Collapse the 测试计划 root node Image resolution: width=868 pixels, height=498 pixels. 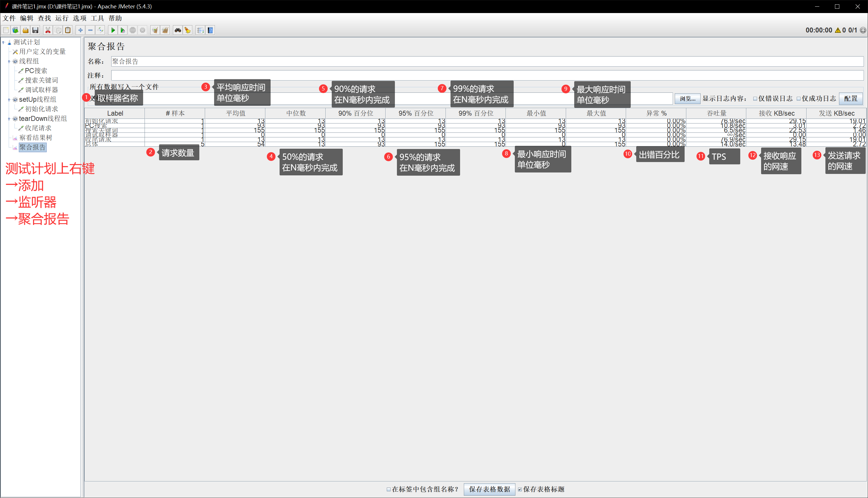tap(3, 42)
